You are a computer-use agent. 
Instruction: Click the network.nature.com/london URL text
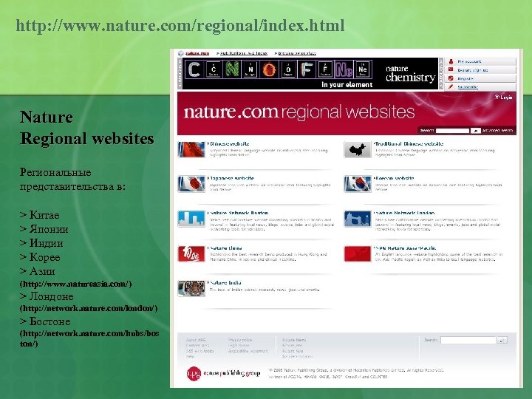click(89, 308)
